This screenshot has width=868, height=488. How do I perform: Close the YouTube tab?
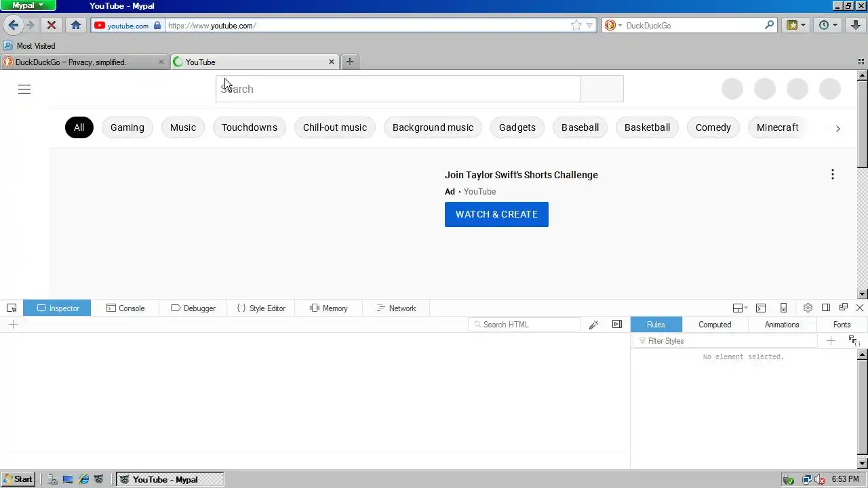click(332, 62)
